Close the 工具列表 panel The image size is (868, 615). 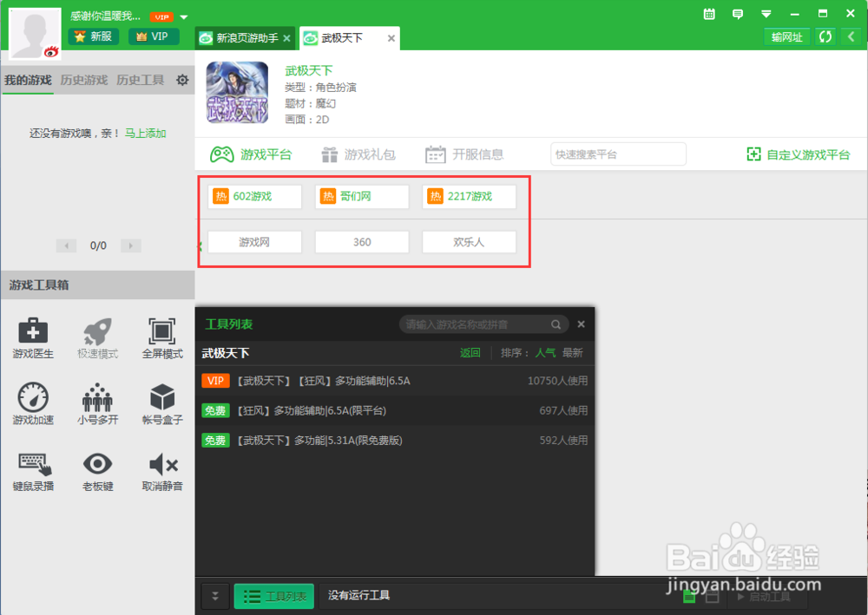click(x=582, y=324)
